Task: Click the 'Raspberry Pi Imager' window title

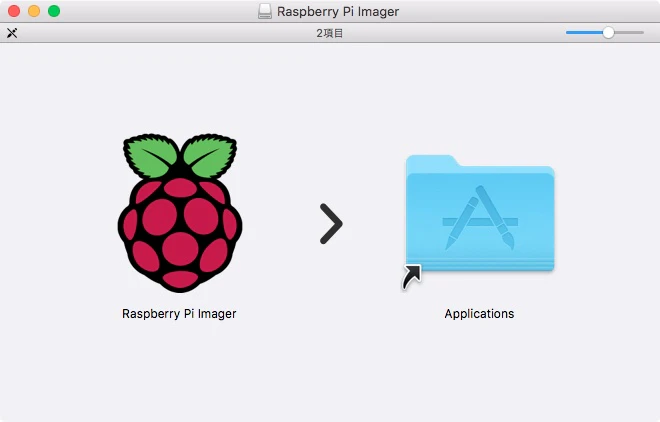Action: pos(338,12)
